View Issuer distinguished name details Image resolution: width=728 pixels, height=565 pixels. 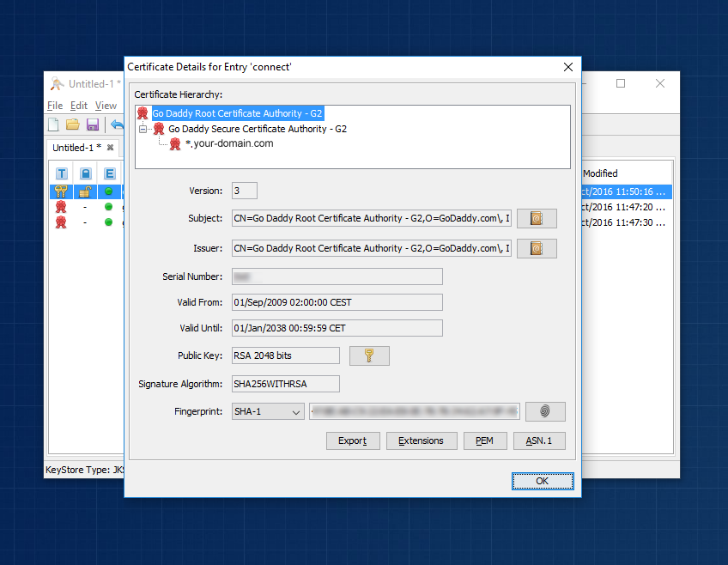[x=537, y=248]
